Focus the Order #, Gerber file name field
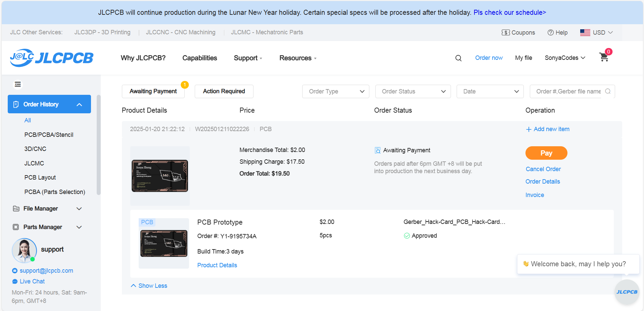Screen dimensions: 644x311 pos(572,91)
